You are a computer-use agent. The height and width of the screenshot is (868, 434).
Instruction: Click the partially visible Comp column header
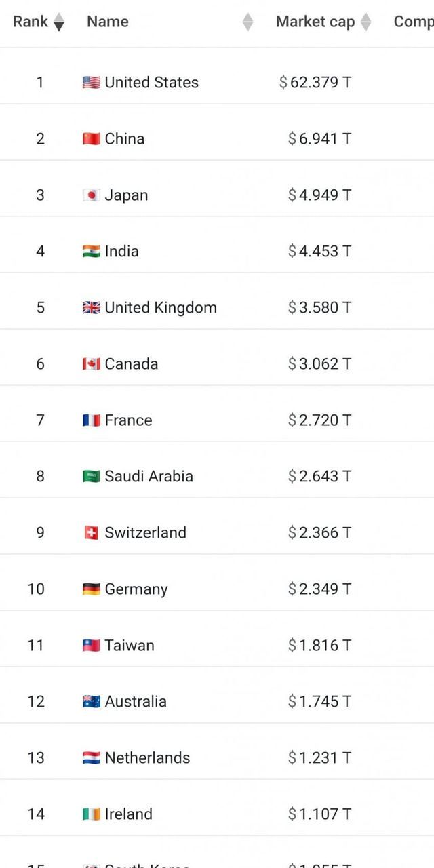(x=413, y=22)
